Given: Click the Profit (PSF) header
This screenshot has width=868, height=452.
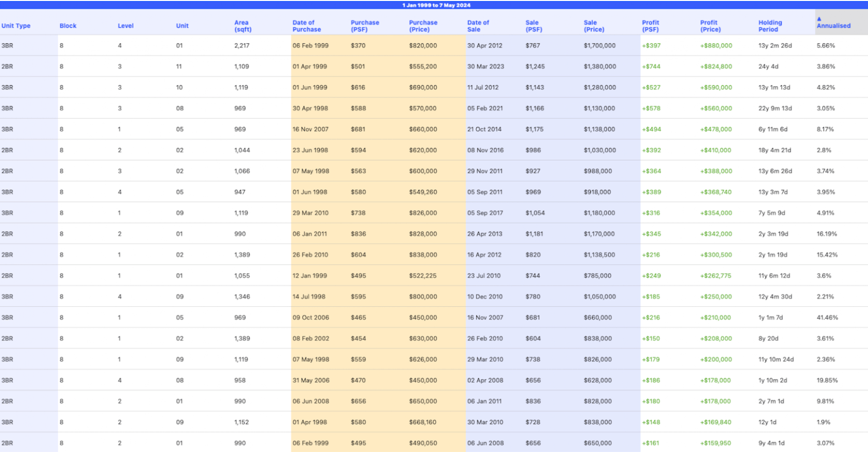Looking at the screenshot, I should (x=651, y=26).
